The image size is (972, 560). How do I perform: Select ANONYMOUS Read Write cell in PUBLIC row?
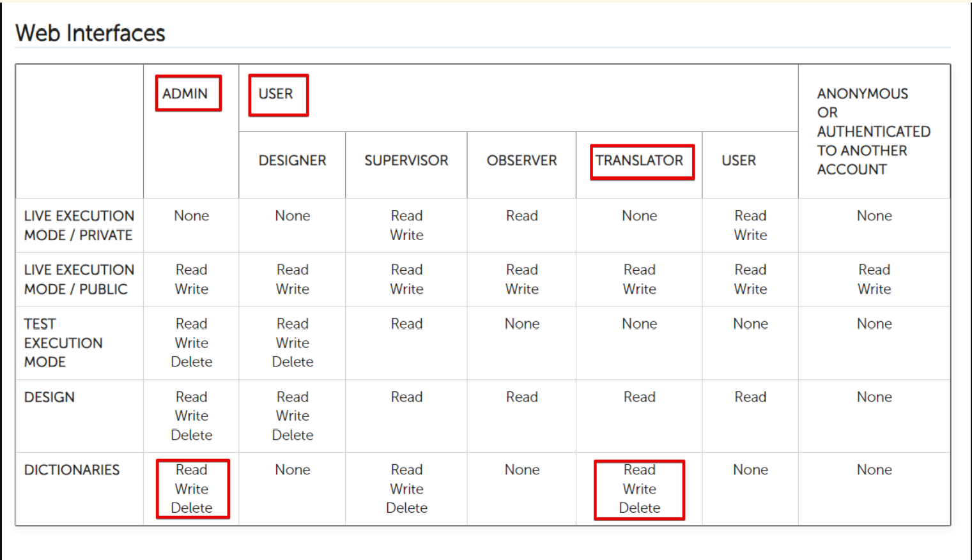pos(874,279)
